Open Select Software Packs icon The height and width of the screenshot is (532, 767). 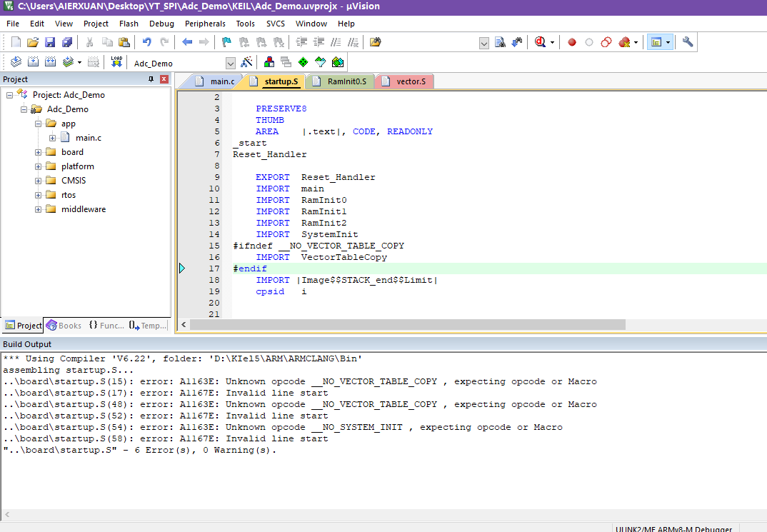coord(321,62)
